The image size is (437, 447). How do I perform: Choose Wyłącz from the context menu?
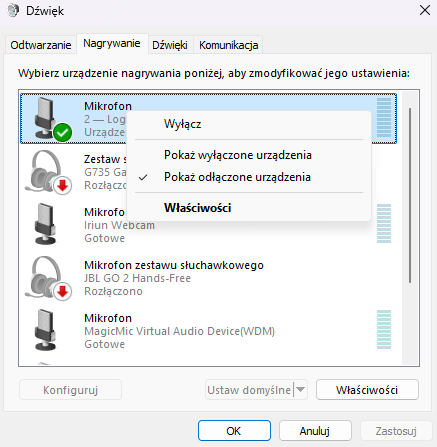click(x=249, y=124)
